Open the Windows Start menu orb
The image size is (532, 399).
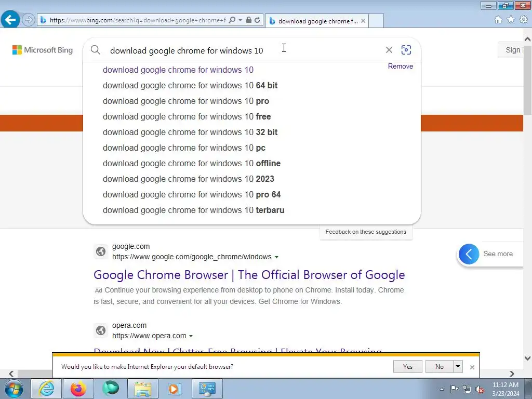point(14,389)
